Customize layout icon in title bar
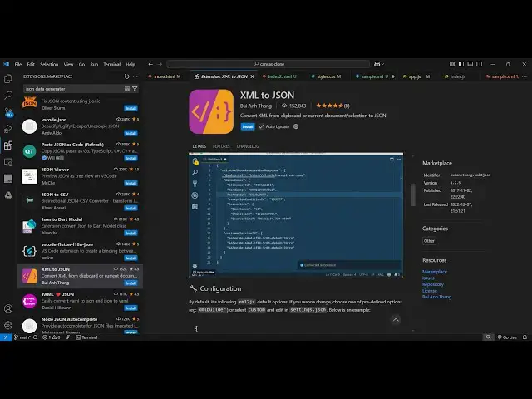The width and height of the screenshot is (532, 399). click(x=452, y=64)
